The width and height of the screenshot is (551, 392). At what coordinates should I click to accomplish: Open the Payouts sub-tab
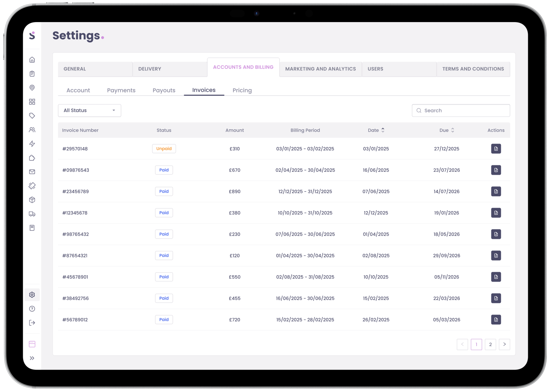(x=164, y=90)
